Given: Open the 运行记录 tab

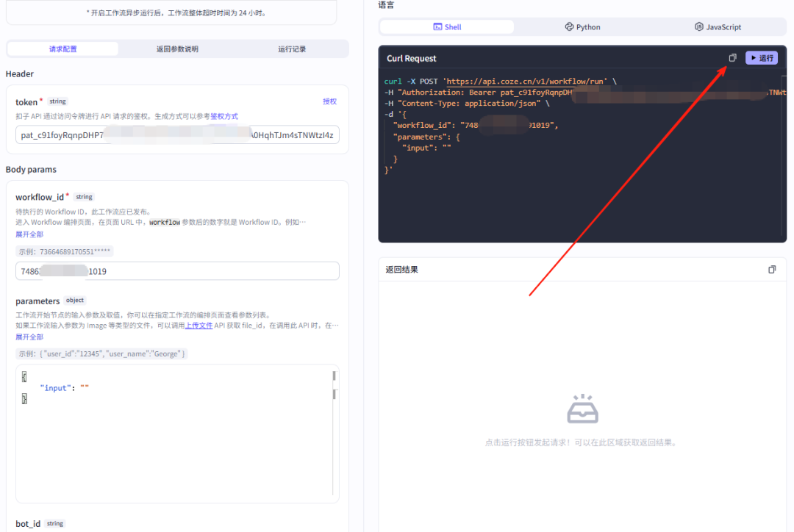Looking at the screenshot, I should (292, 49).
